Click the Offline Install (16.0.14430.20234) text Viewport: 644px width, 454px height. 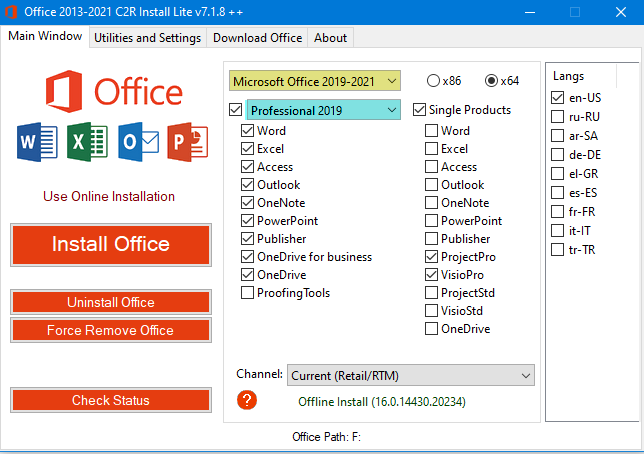point(382,401)
